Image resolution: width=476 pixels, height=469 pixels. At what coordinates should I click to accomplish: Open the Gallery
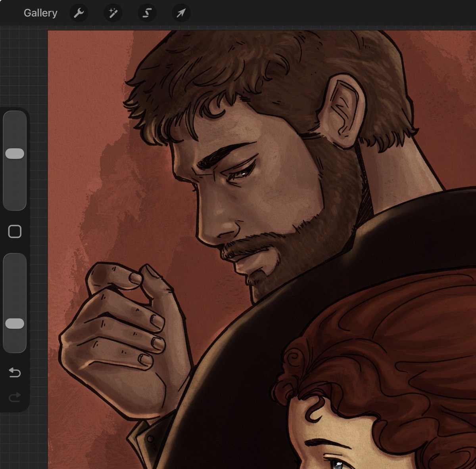point(40,13)
